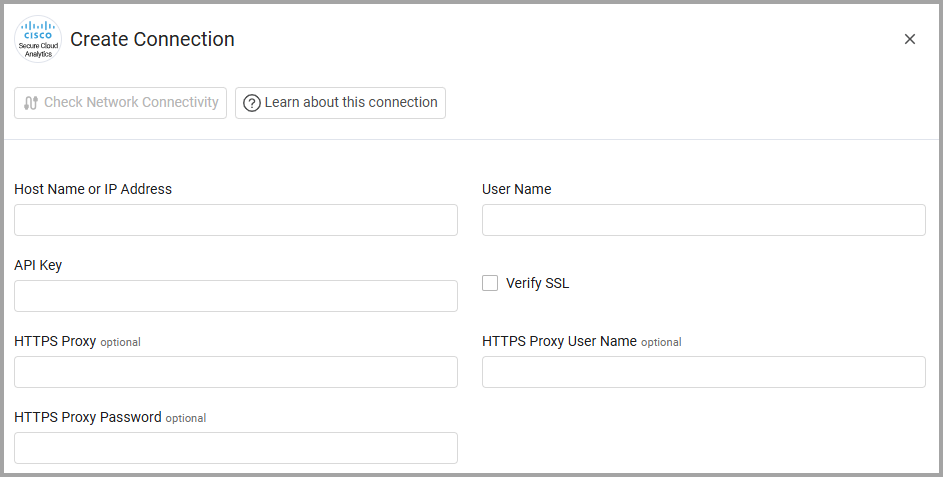Click the Check Network Connectivity button
Screen dimensions: 943x477
click(121, 103)
